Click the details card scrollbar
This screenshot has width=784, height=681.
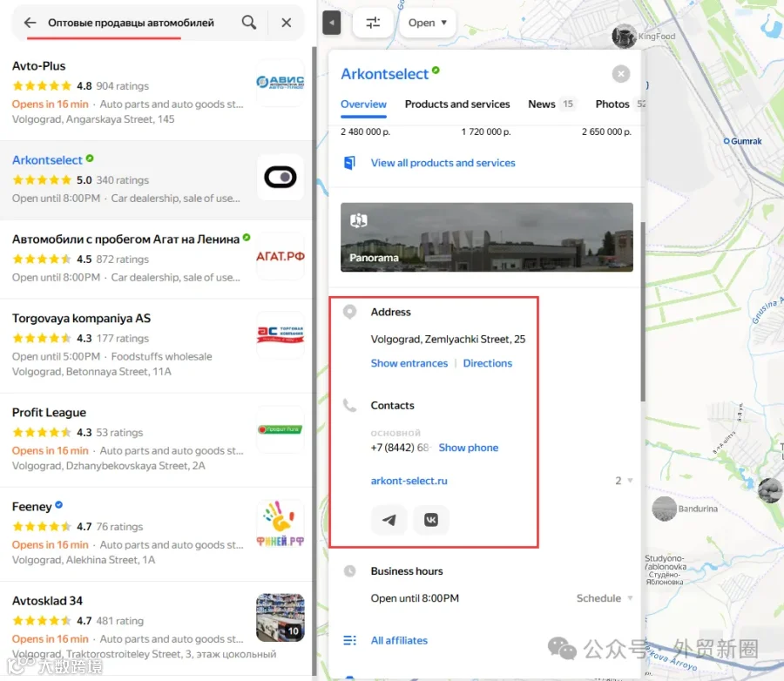[x=643, y=312]
